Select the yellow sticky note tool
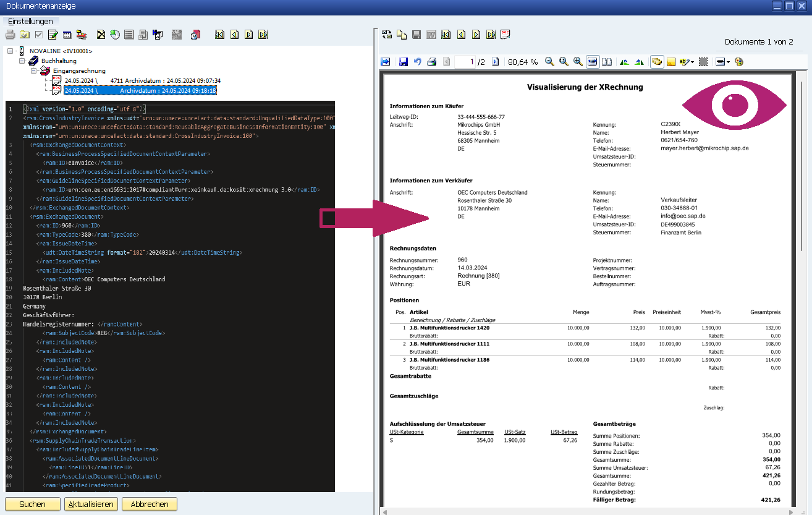 click(x=671, y=62)
